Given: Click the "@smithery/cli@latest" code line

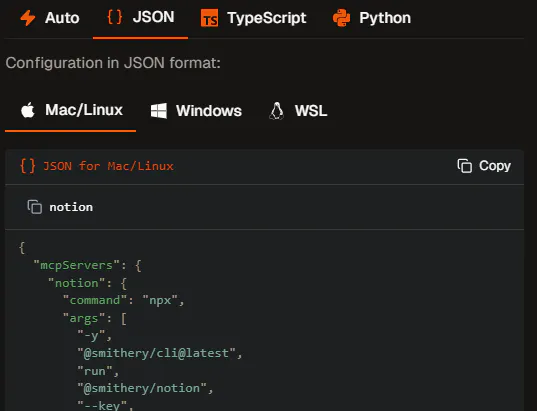Looking at the screenshot, I should point(160,353).
